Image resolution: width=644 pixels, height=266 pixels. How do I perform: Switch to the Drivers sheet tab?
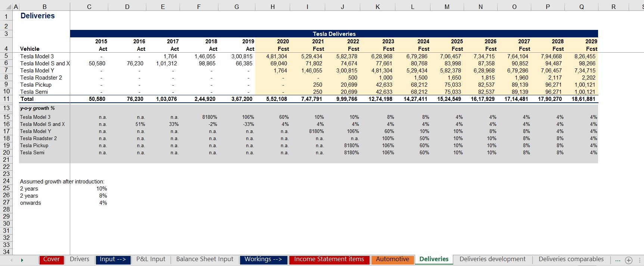(80, 259)
